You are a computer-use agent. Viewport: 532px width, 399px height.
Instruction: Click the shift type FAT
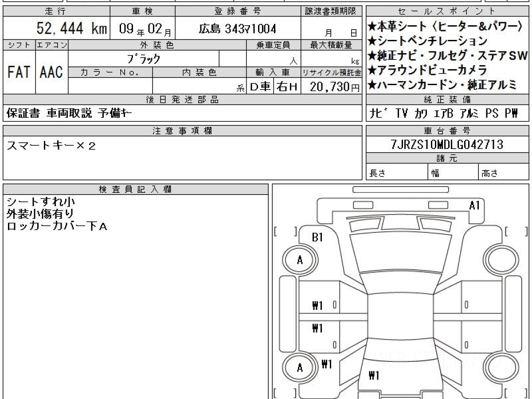[19, 72]
